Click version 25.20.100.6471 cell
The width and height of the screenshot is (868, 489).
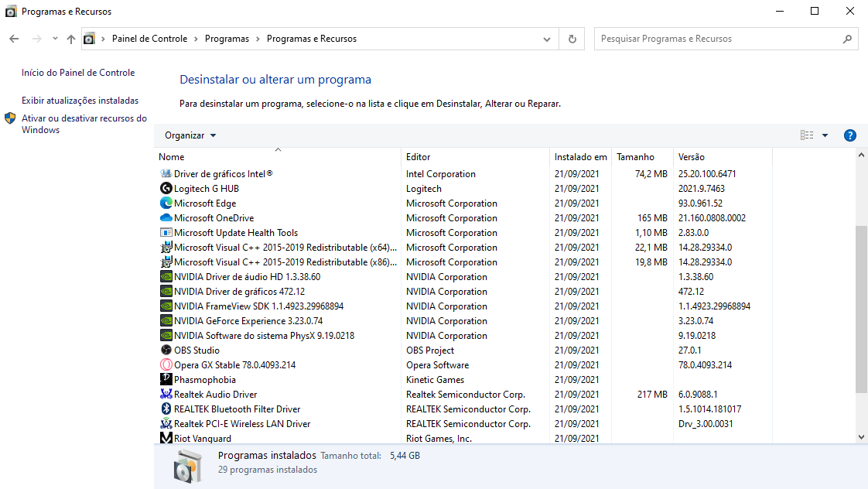coord(707,173)
